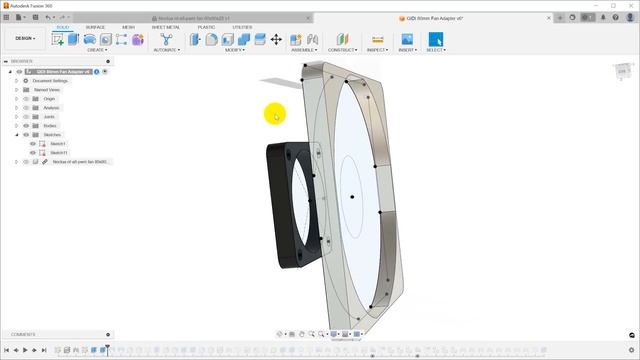Switch to the UTILITIES tab

pyautogui.click(x=242, y=27)
